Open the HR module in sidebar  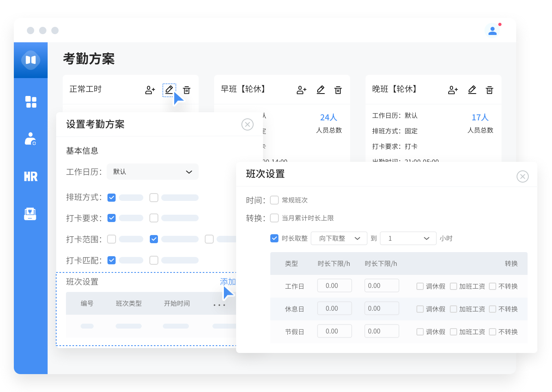(x=31, y=176)
